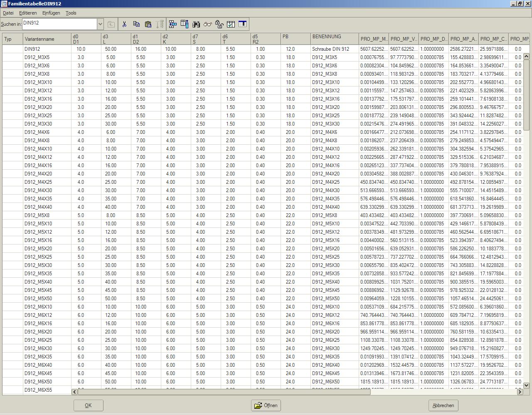Open the Datei menu
This screenshot has width=532, height=415.
coord(8,13)
